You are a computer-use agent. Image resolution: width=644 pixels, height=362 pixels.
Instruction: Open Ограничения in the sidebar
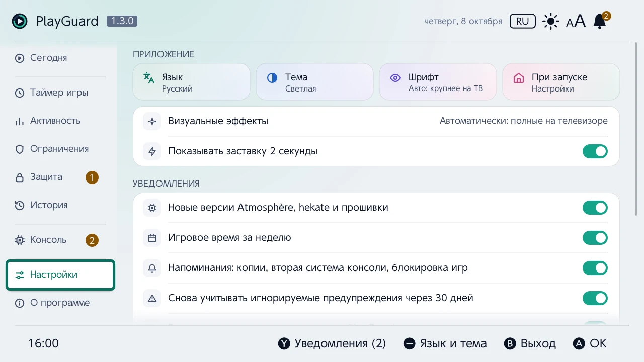(x=60, y=149)
